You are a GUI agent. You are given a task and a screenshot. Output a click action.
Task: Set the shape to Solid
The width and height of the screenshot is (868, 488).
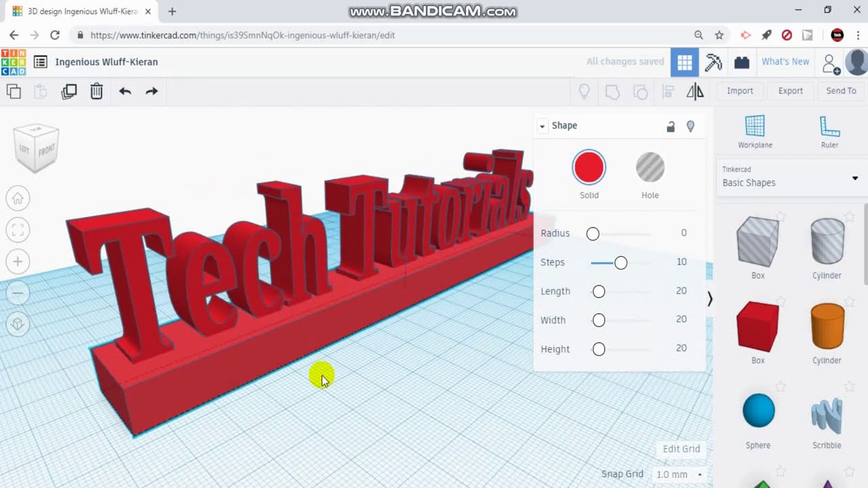(589, 167)
